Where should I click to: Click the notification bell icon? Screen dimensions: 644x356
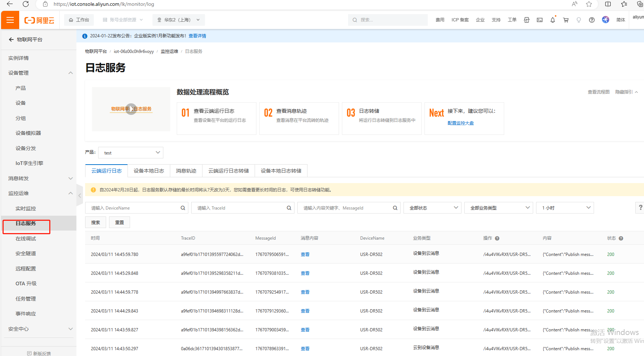point(552,20)
